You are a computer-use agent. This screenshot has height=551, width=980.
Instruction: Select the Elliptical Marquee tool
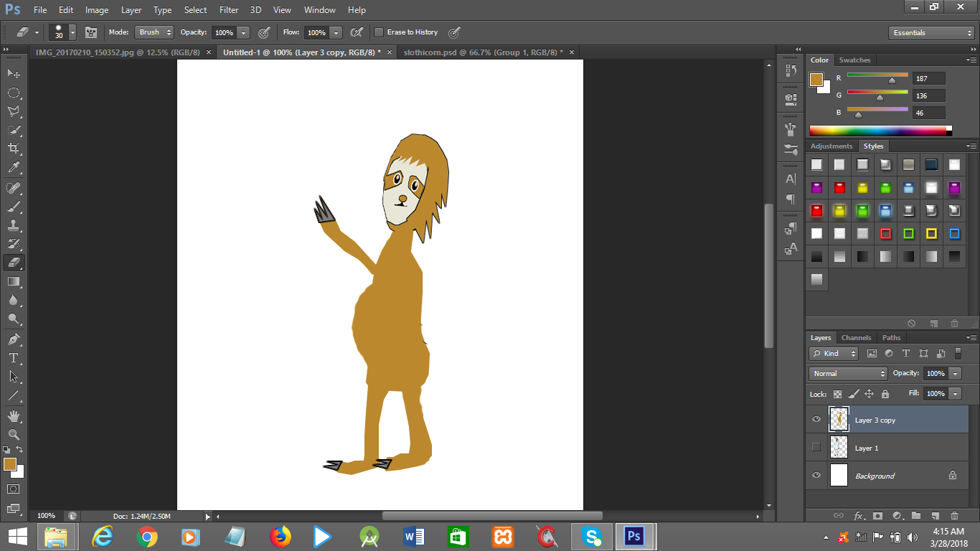[14, 93]
